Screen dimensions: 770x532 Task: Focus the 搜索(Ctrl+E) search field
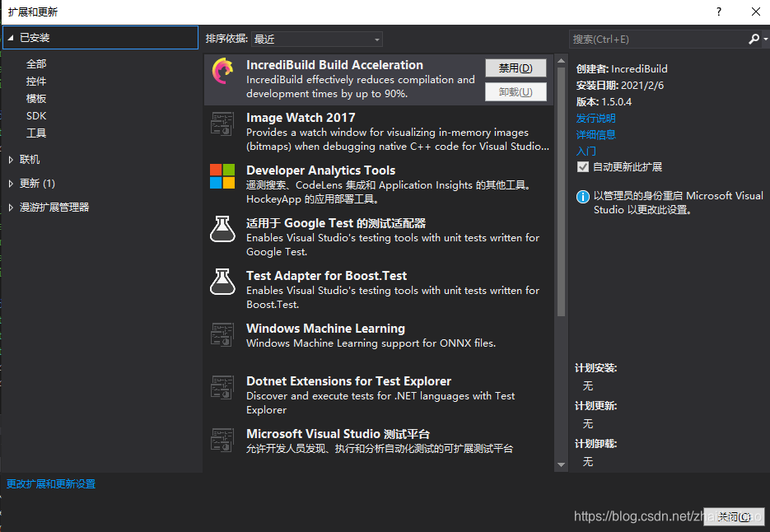click(658, 39)
